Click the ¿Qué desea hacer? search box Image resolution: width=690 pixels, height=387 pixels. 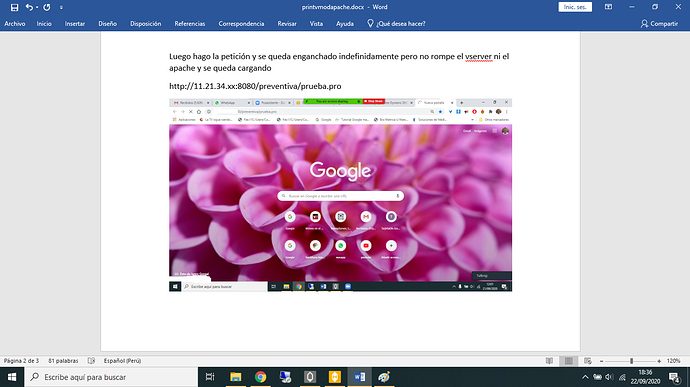[396, 24]
